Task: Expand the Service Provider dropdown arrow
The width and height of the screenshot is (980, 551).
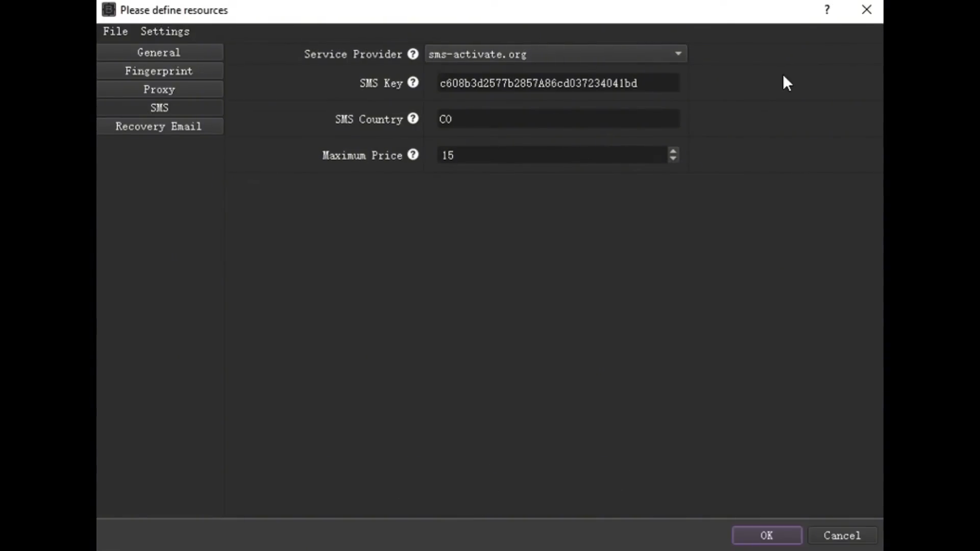Action: click(x=678, y=54)
